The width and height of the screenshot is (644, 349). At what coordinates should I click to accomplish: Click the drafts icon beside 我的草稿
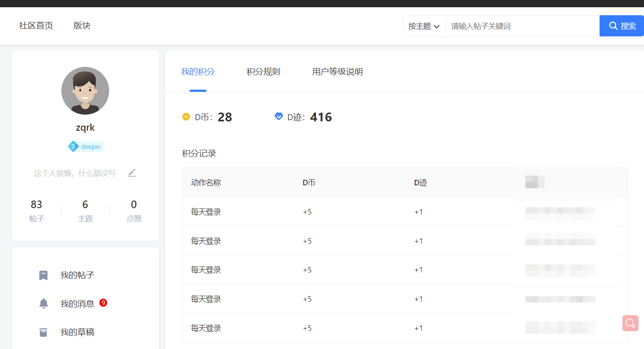tap(43, 332)
